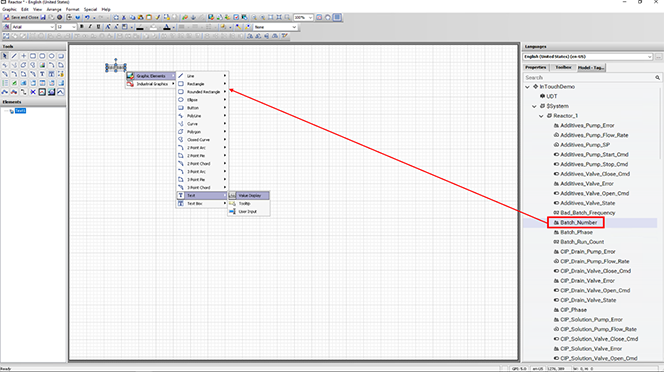Screen dimensions: 664x372
Task: Select the Batch_Phase tag
Action: [x=576, y=232]
